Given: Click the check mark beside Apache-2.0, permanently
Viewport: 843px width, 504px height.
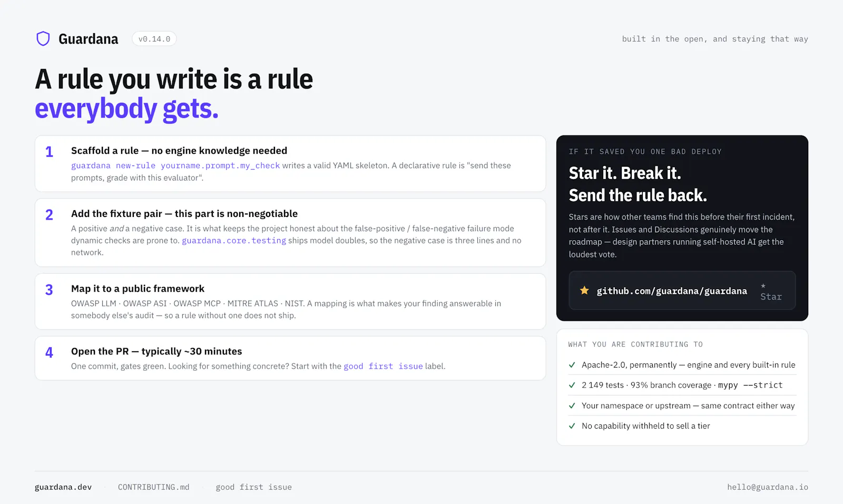Looking at the screenshot, I should coord(572,364).
